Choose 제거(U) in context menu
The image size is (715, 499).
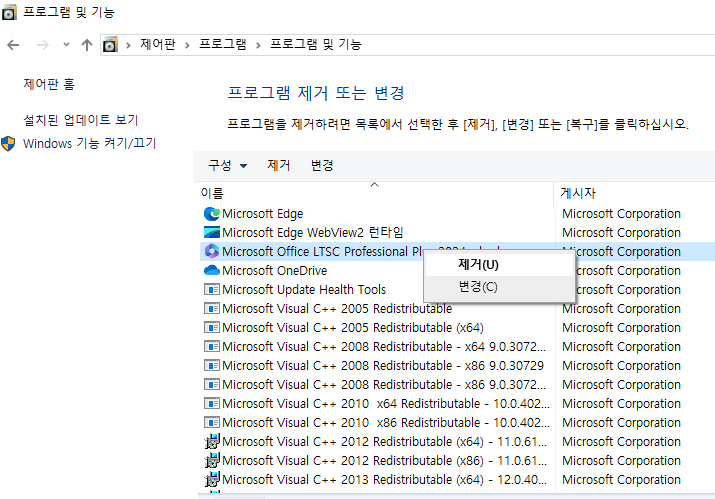(x=499, y=265)
